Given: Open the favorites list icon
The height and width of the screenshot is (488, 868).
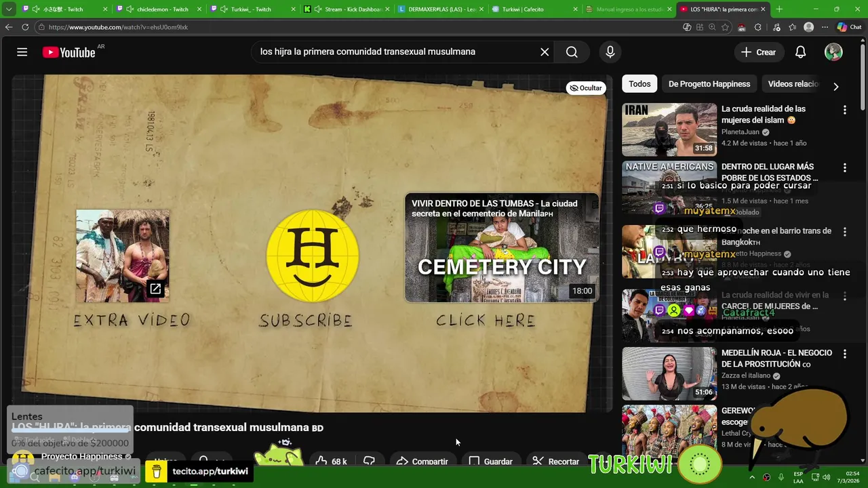Looking at the screenshot, I should point(792,27).
